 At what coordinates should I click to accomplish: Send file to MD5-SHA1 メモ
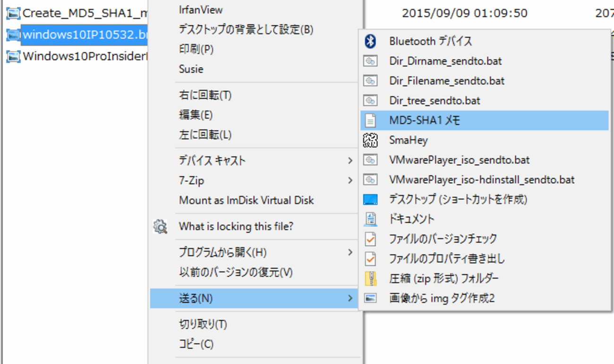point(485,121)
